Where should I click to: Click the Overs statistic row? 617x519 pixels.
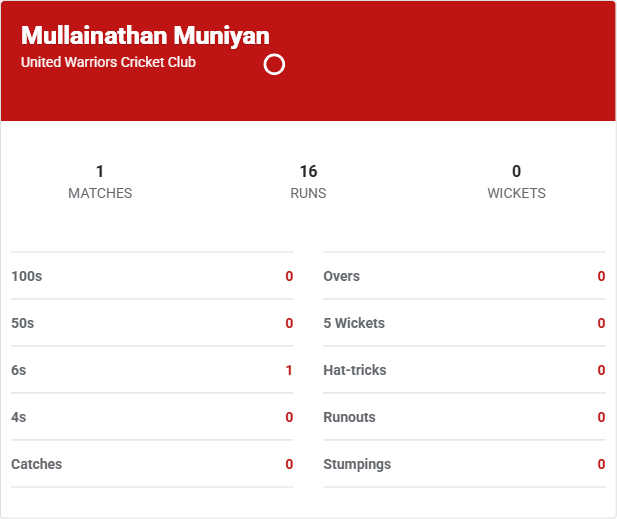point(464,276)
